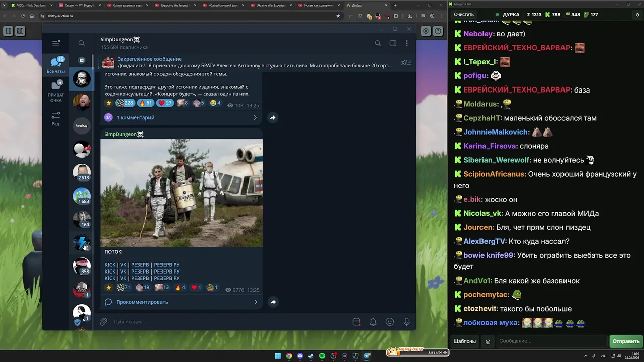The width and height of the screenshot is (644, 362).
Task: Open the ПРИВАТ ОЧКА chat folder
Action: coord(56,92)
